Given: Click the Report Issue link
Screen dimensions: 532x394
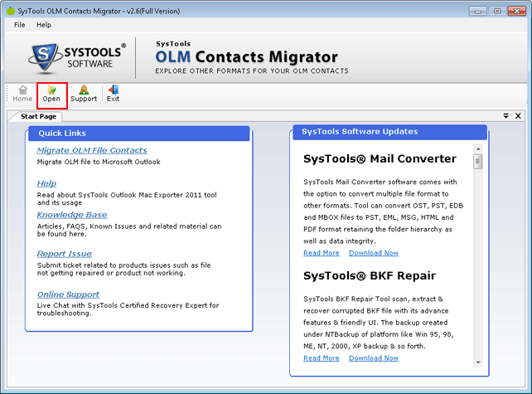Looking at the screenshot, I should pos(65,254).
